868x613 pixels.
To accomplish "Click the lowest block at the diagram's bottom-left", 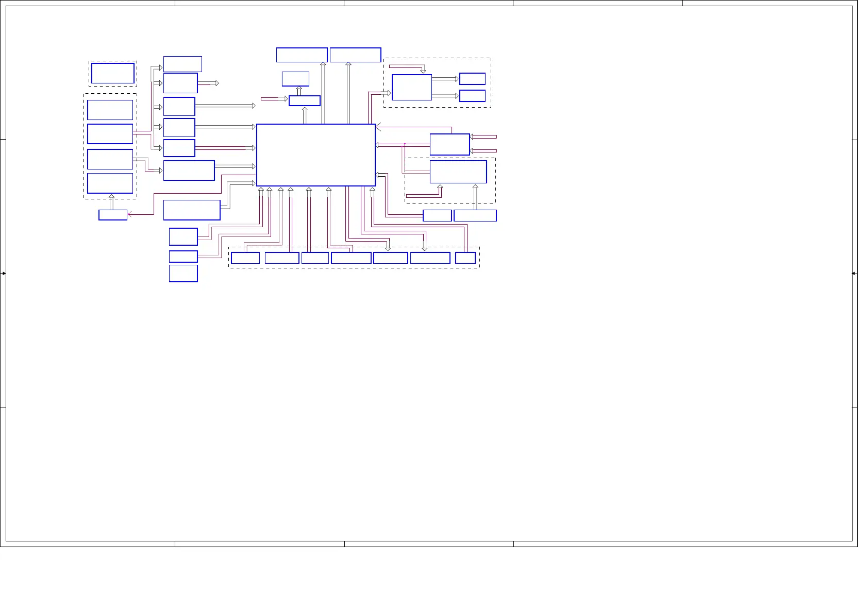I will click(183, 274).
